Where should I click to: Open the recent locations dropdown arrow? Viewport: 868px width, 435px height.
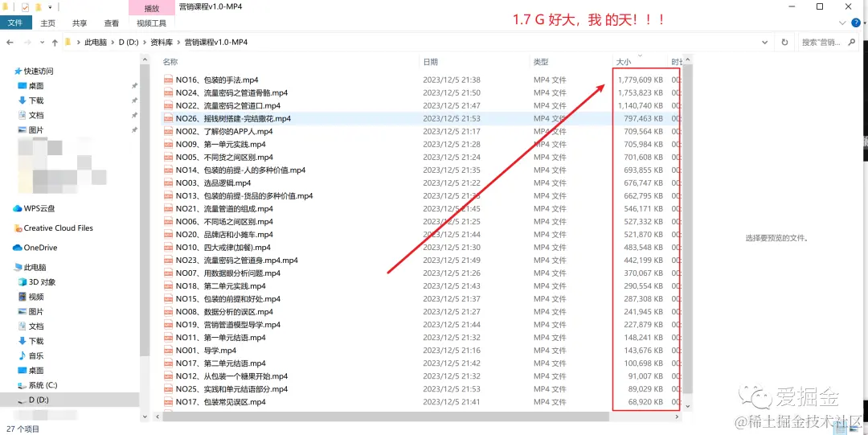(x=42, y=42)
